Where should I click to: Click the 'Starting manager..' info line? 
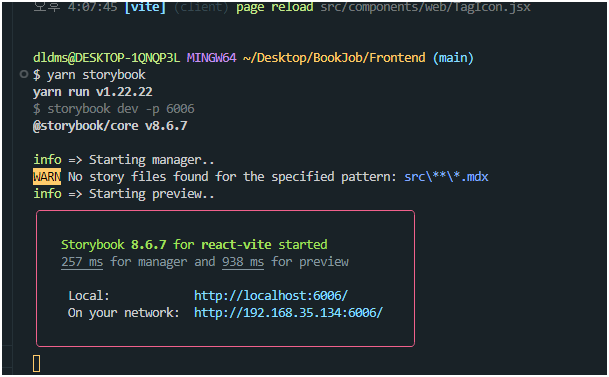tap(124, 160)
